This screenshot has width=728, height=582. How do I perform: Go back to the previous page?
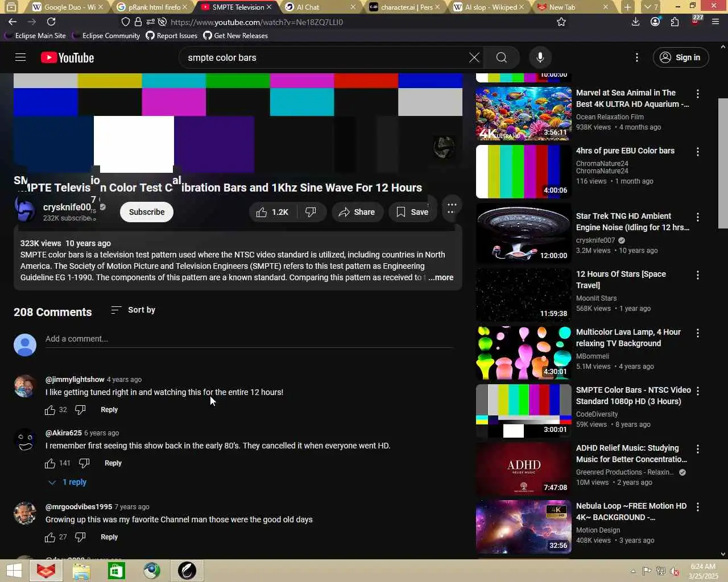point(13,22)
